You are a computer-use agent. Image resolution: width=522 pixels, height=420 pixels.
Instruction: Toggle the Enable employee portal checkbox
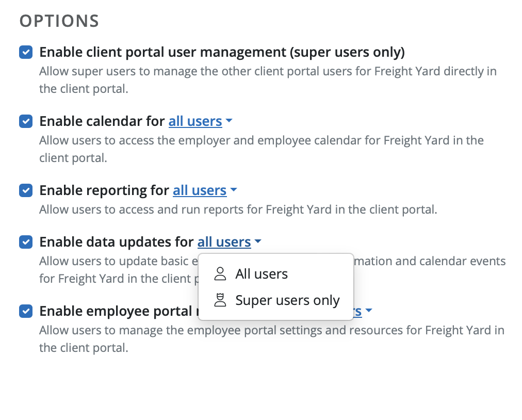click(26, 311)
